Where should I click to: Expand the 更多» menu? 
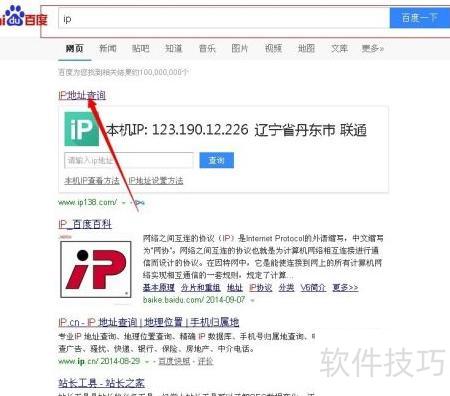(373, 48)
